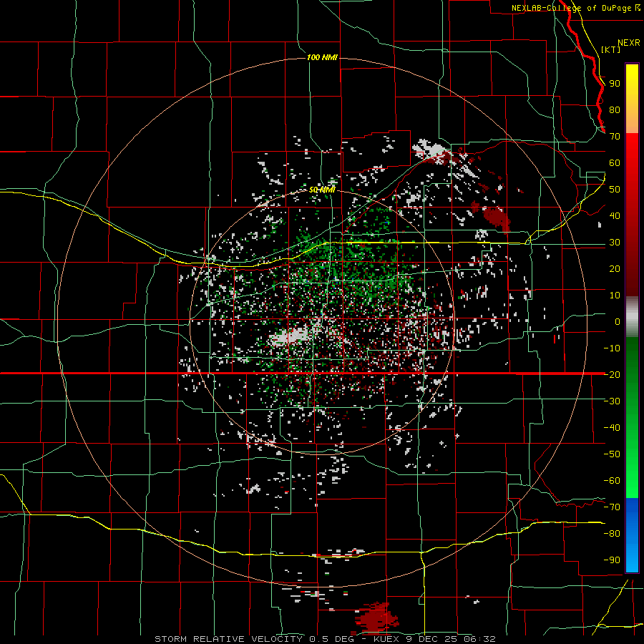This screenshot has width=644, height=644.
Task: Click the 30 value on velocity scale
Action: coord(615,243)
